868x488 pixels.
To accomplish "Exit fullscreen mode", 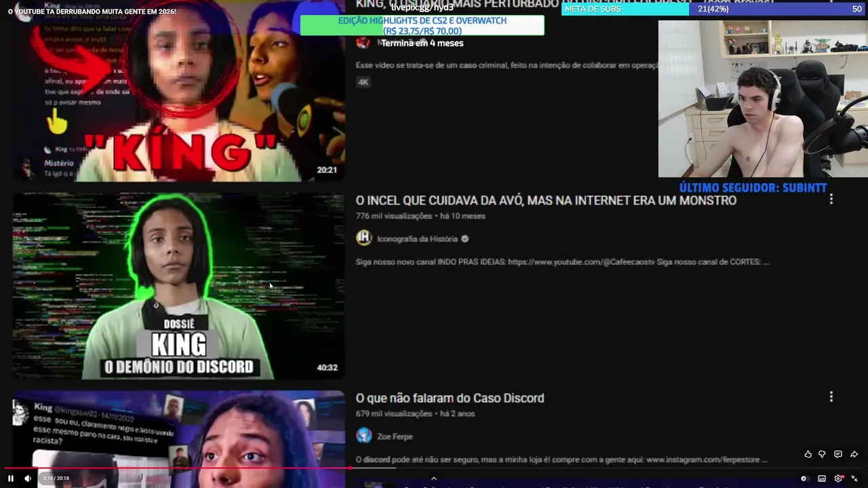I will click(x=854, y=479).
